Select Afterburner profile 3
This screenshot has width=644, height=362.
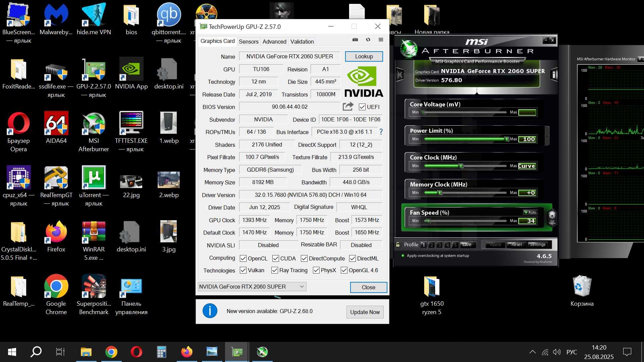(439, 245)
